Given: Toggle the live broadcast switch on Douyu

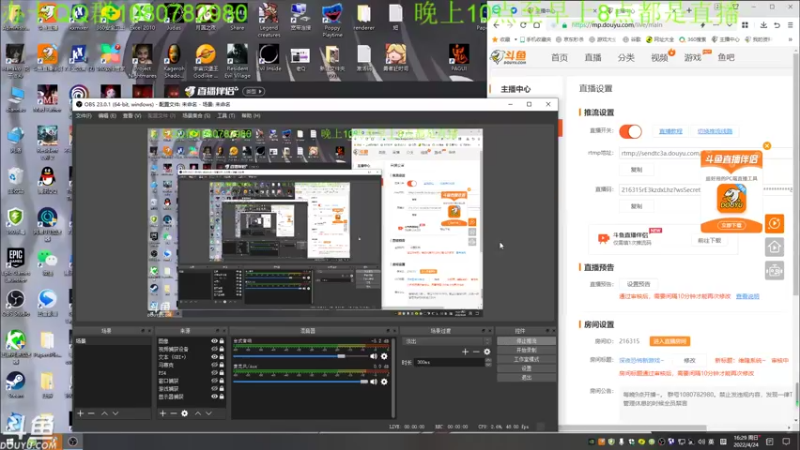Looking at the screenshot, I should (x=631, y=132).
